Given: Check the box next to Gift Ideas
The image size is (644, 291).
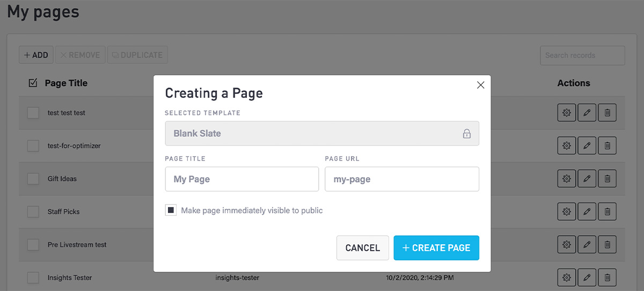Looking at the screenshot, I should (33, 179).
